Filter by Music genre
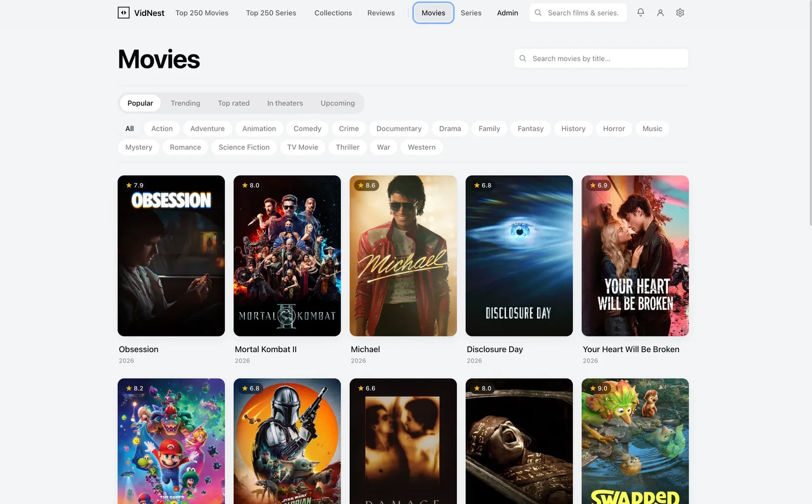Screen dimensions: 812x504 point(652,129)
